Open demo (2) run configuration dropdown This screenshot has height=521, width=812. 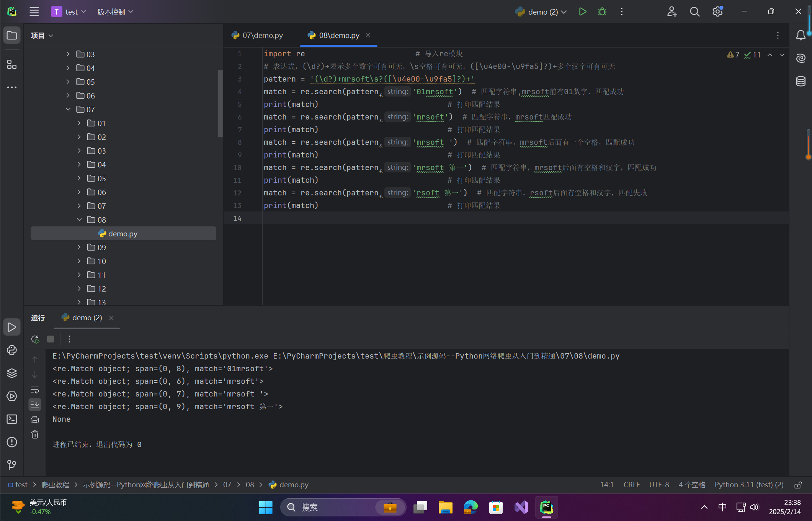point(541,12)
